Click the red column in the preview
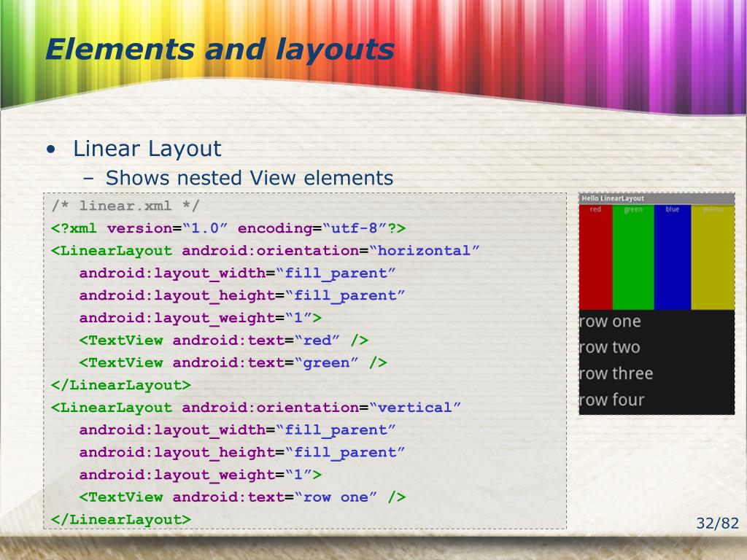Image resolution: width=747 pixels, height=560 pixels. (595, 257)
